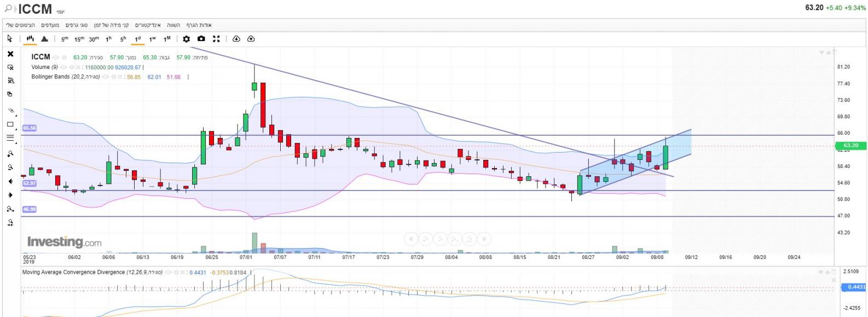The image size is (868, 317).
Task: Click the cloud upload (save chart) icon
Action: coord(251,39)
